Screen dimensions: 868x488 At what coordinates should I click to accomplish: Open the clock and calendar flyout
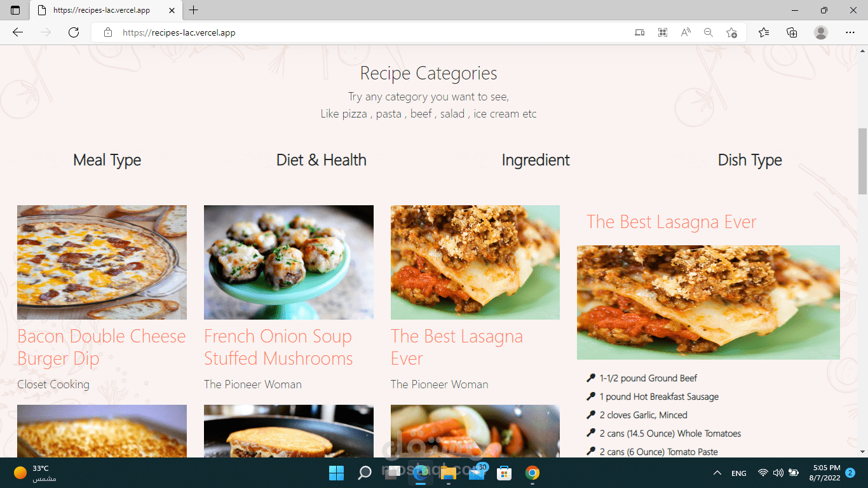tap(824, 473)
